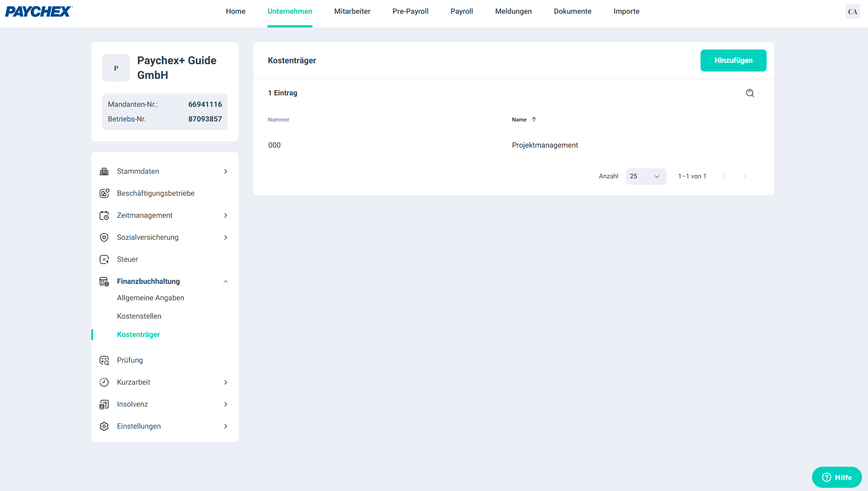This screenshot has height=491, width=868.
Task: Open the Anzahl 25 page-size dropdown
Action: 646,177
